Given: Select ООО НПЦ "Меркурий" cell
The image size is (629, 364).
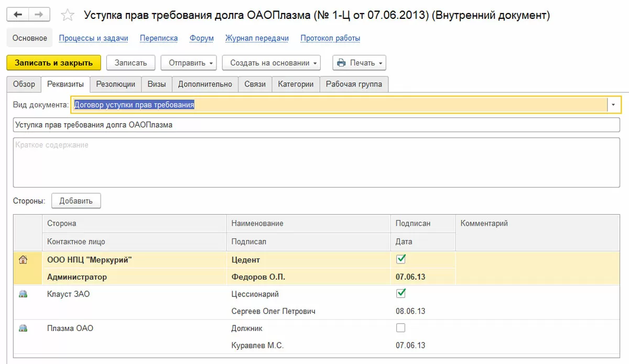Looking at the screenshot, I should (x=134, y=259).
